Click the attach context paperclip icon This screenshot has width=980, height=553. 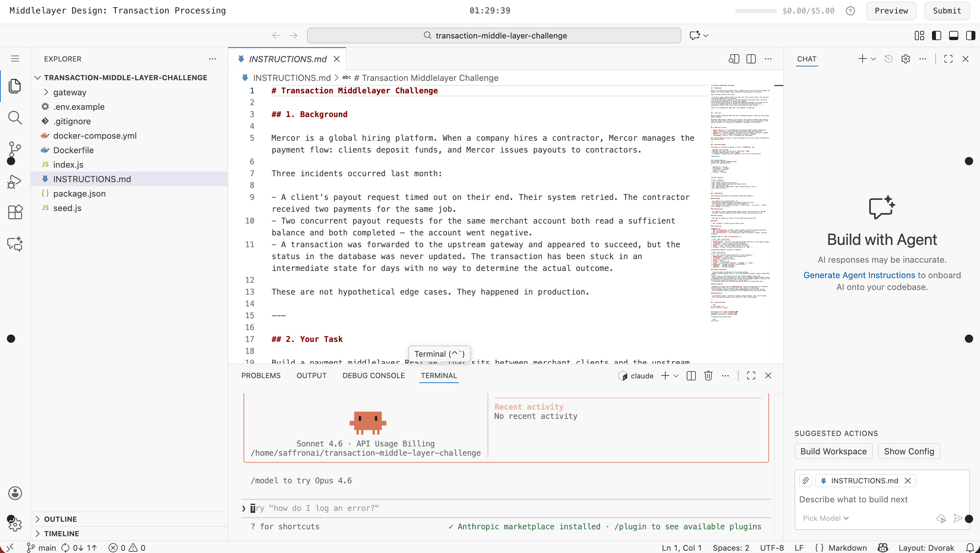[805, 480]
